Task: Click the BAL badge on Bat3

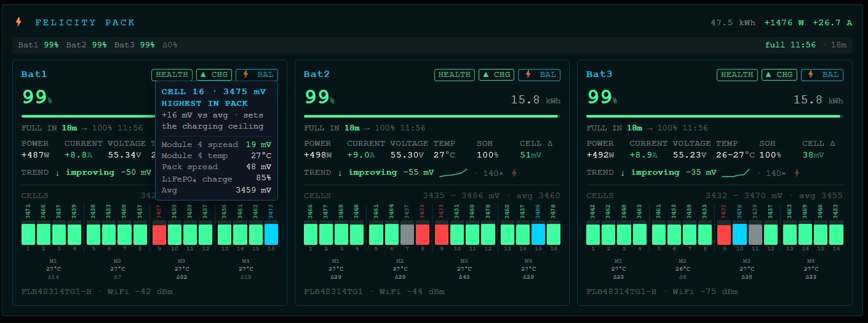Action: [x=822, y=75]
